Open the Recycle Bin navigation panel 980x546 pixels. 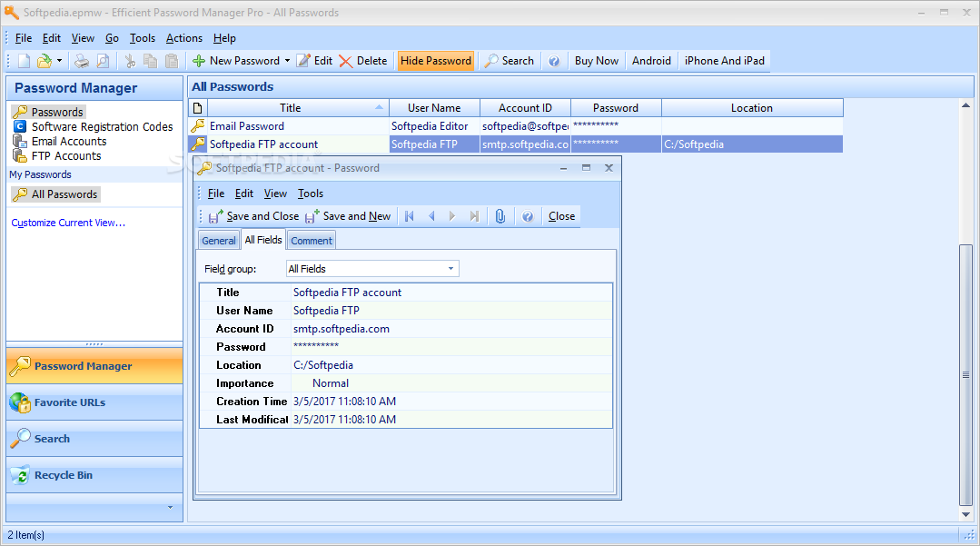[x=94, y=475]
